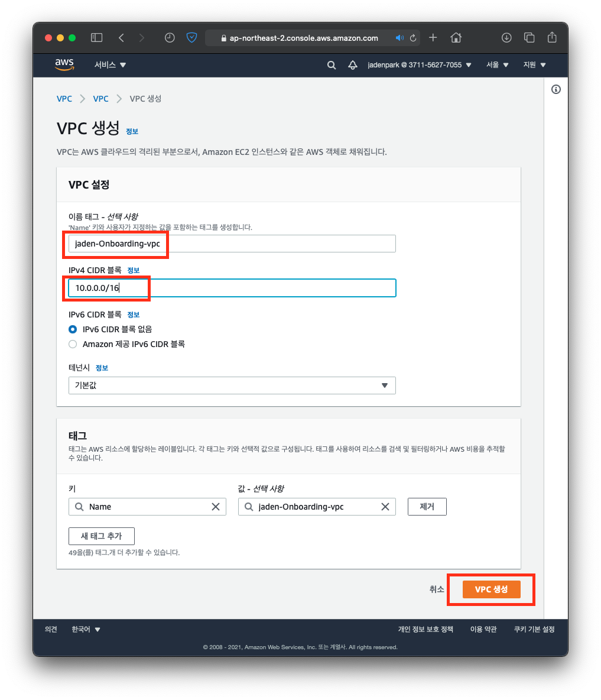Open the AWS console search magnifier
601x700 pixels.
pos(331,65)
